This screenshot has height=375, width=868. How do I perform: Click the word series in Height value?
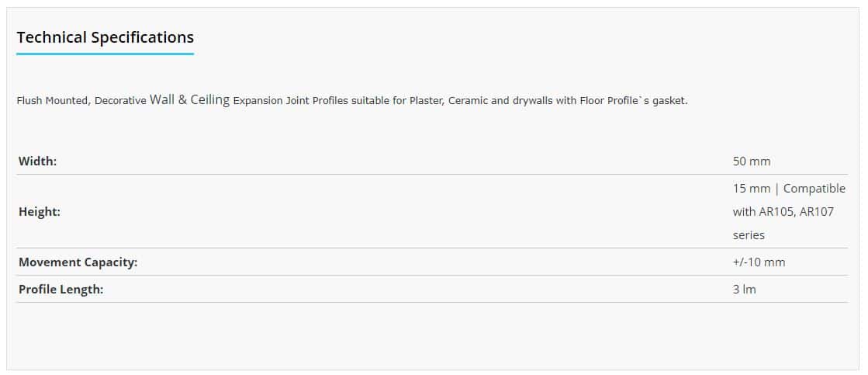pos(749,234)
